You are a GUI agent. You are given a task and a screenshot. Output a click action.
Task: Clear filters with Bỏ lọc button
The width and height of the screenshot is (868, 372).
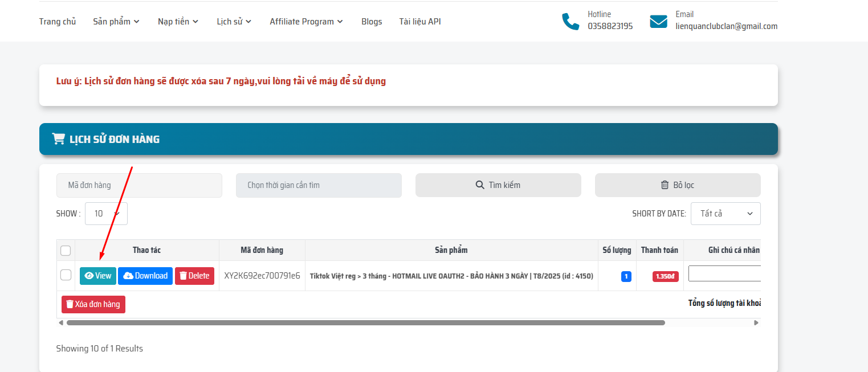(x=677, y=185)
